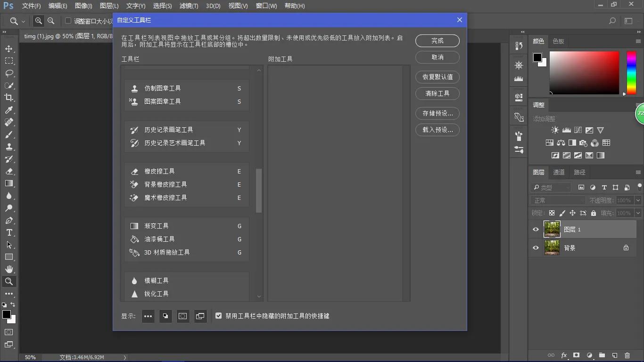The width and height of the screenshot is (644, 362).
Task: Select the Hand tool
Action: (9, 269)
